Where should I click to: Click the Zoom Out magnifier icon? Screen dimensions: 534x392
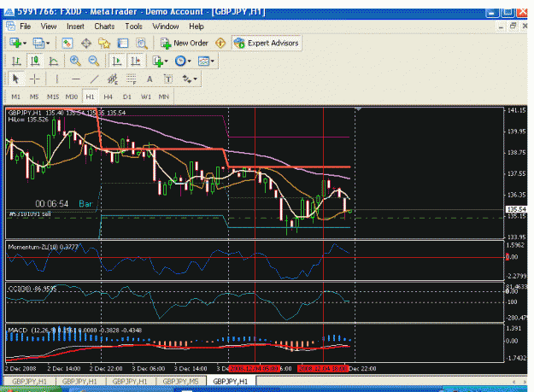coord(94,61)
